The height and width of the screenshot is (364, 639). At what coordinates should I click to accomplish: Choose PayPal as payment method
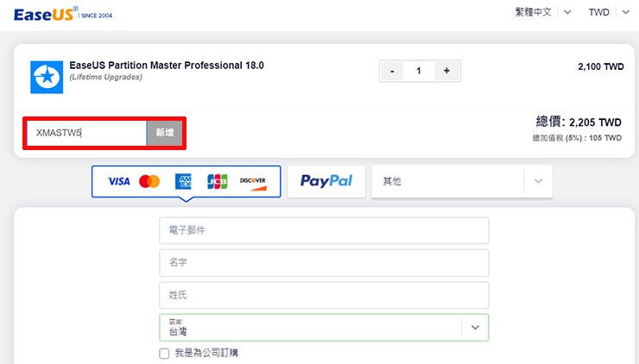pyautogui.click(x=326, y=181)
